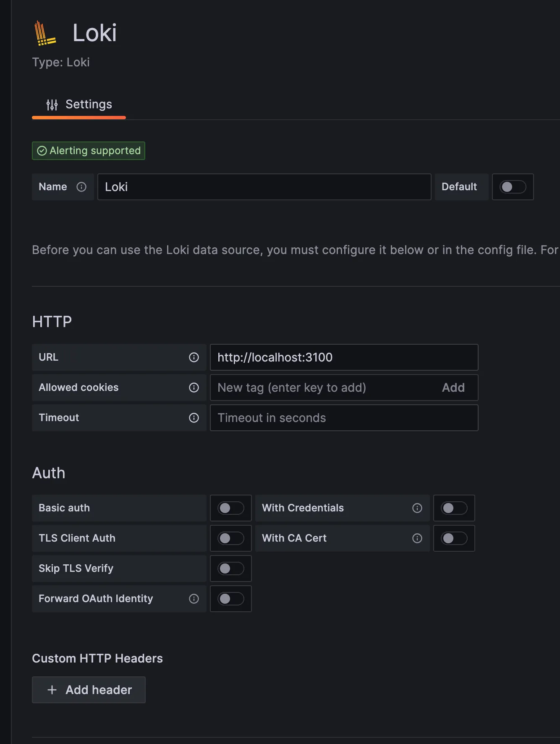
Task: Toggle Skip TLS Verify
Action: tap(231, 568)
